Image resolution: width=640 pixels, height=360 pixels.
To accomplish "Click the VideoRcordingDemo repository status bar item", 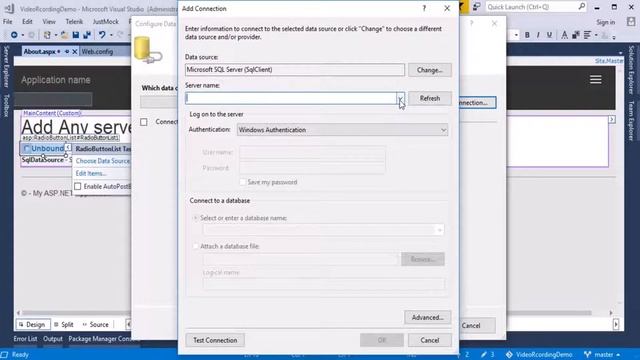I will 539,354.
